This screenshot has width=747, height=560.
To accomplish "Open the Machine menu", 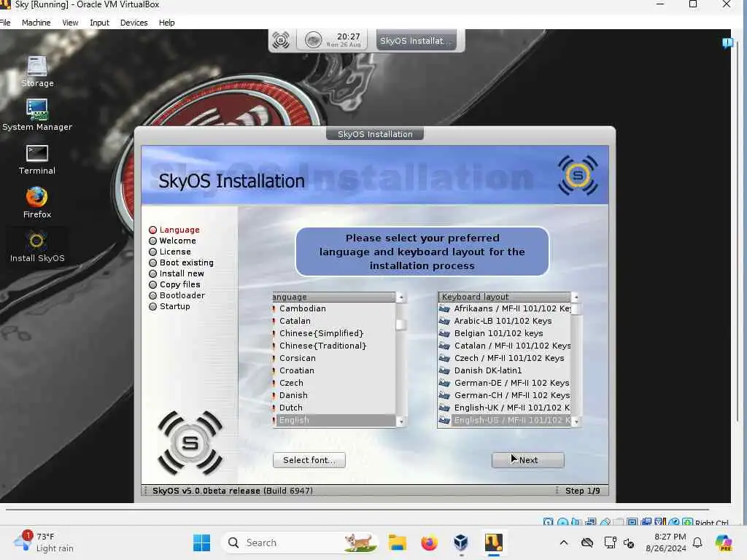I will click(36, 23).
